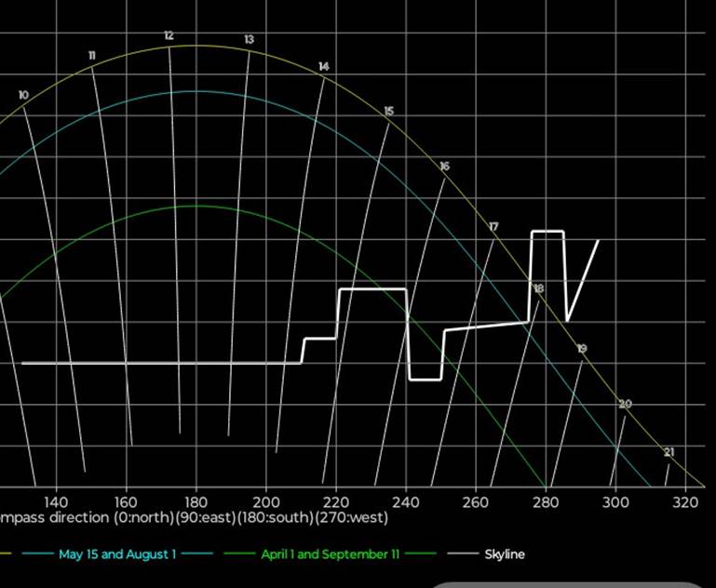Toggle the "April 1 and September 11" legend entry
Screen dimensions: 716x588
point(331,555)
